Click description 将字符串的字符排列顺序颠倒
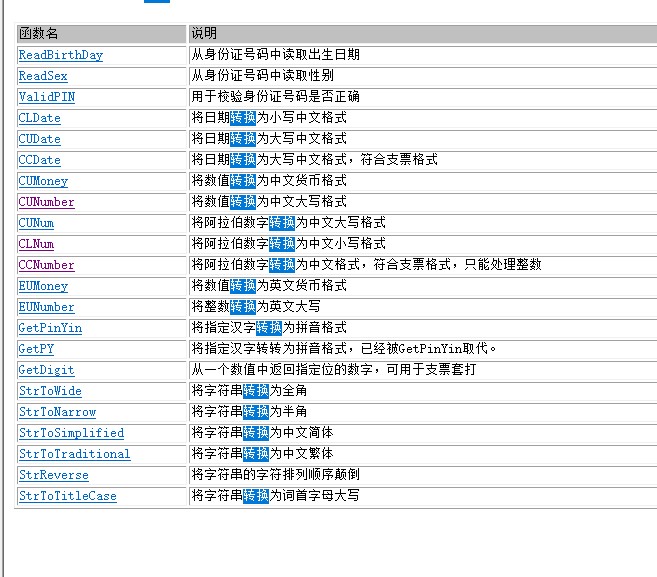657x577 pixels. coord(276,474)
